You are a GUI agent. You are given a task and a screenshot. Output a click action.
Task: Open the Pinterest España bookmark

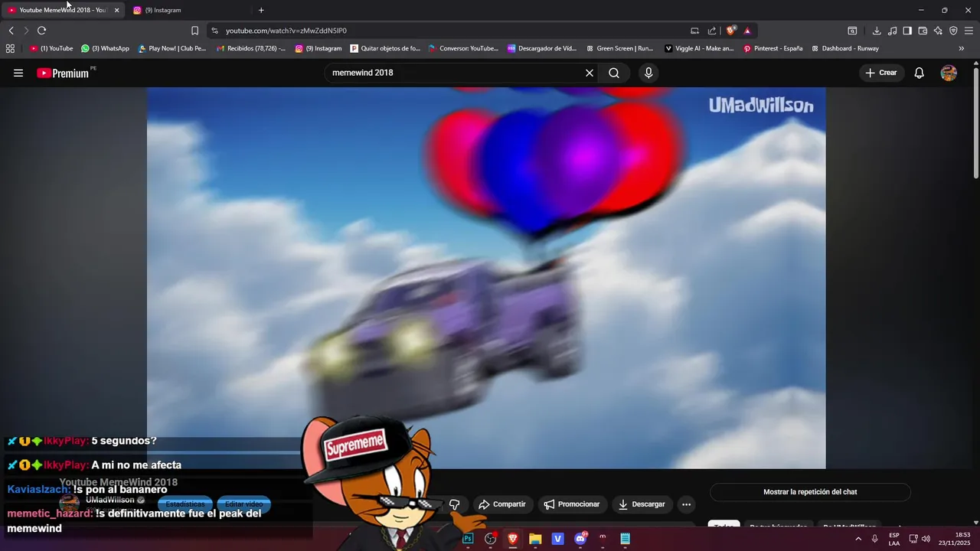pyautogui.click(x=773, y=48)
